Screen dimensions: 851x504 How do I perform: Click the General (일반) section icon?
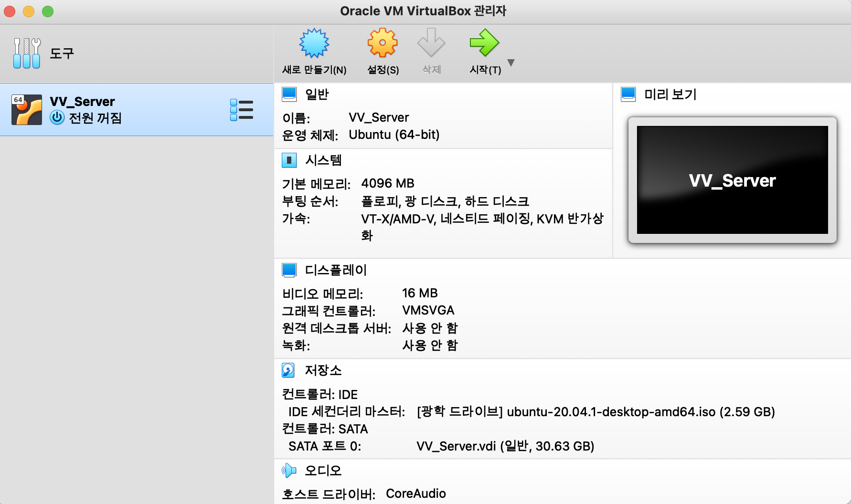click(x=289, y=94)
